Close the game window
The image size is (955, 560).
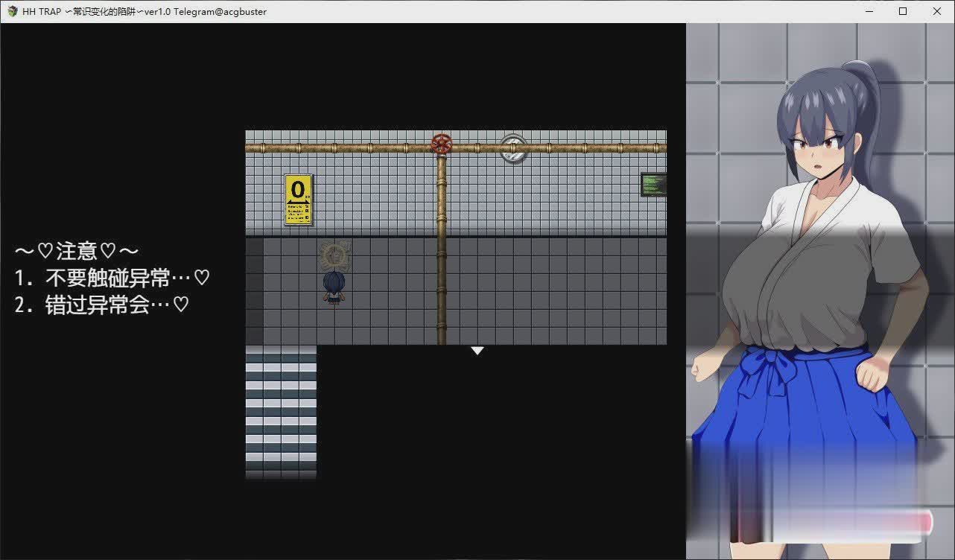point(937,11)
